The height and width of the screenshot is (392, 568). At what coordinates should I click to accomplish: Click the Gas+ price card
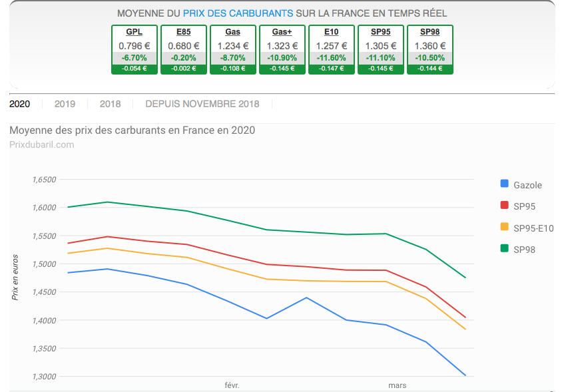point(282,50)
